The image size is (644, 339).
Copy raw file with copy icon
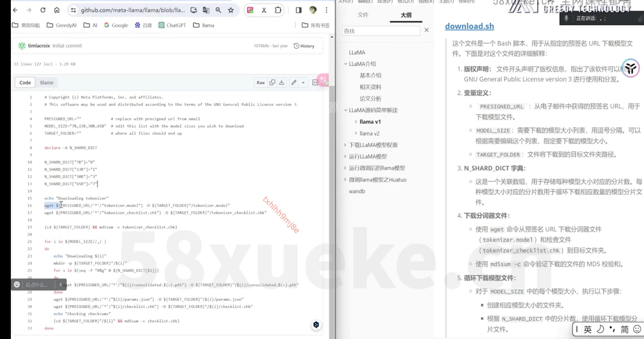pos(272,83)
